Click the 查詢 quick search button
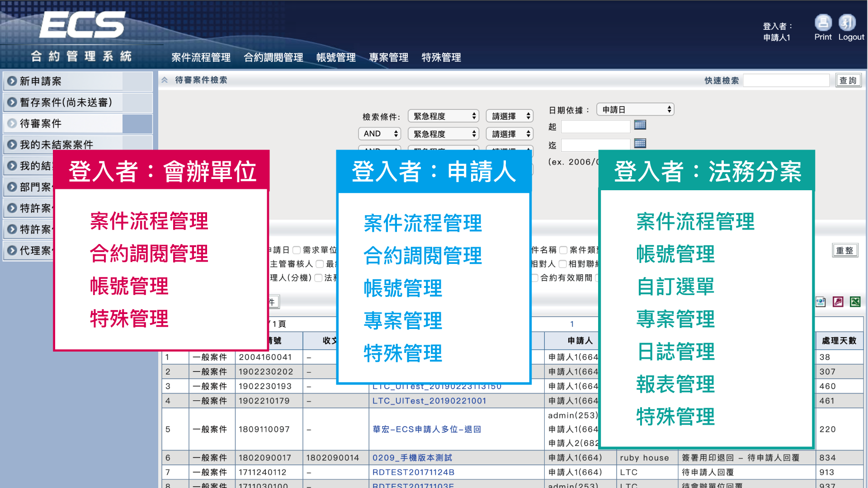Viewport: 868px width, 488px height. pyautogui.click(x=848, y=80)
